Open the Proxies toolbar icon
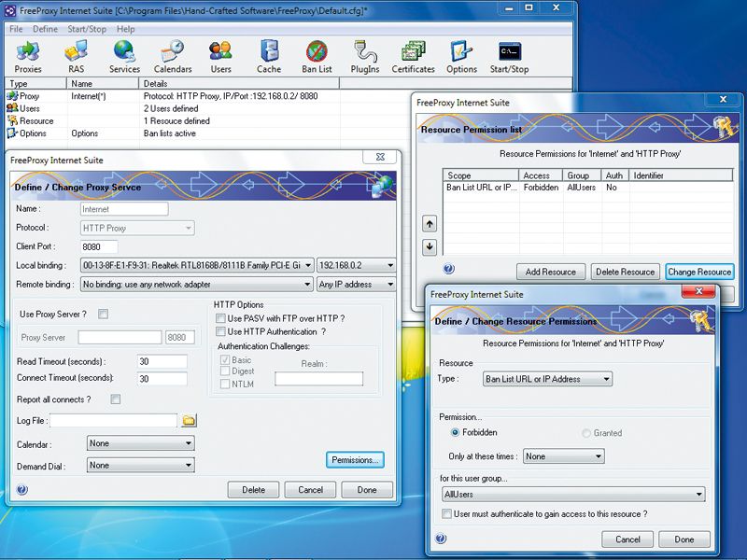The image size is (747, 560). [x=28, y=57]
